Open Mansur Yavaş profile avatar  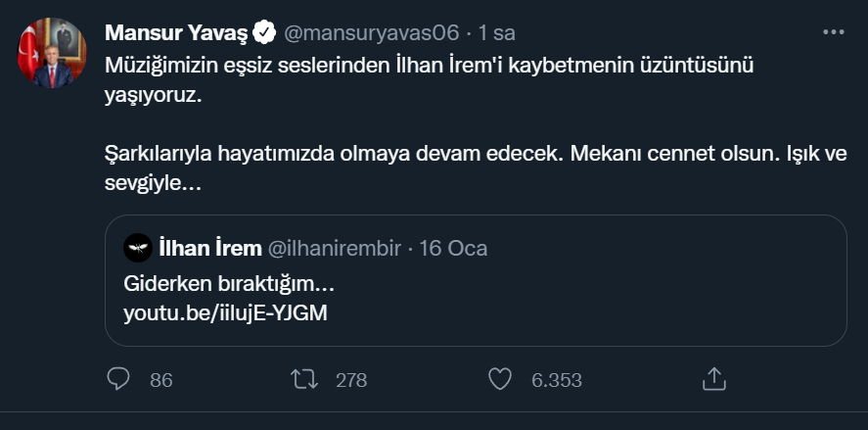52,51
